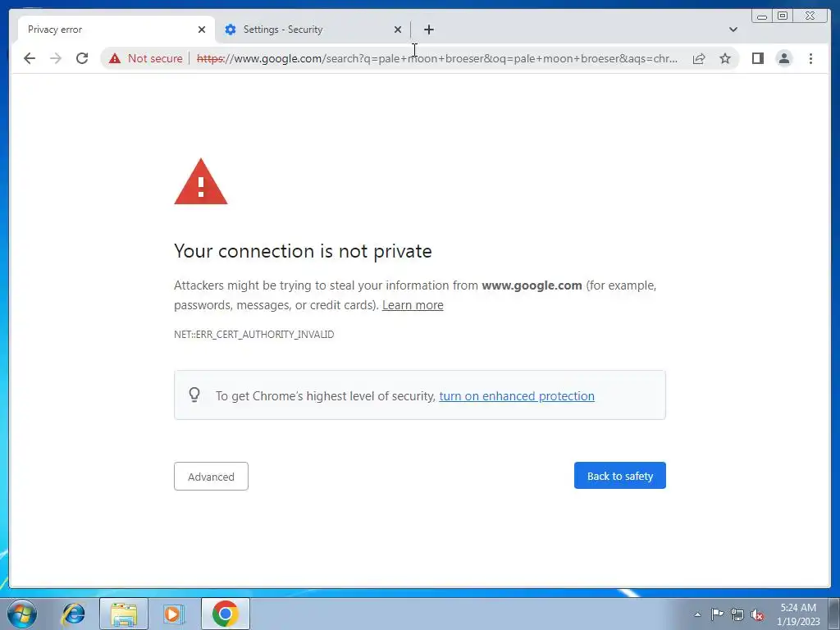This screenshot has width=840, height=630.
Task: Click the lightbulb tip icon
Action: [194, 395]
